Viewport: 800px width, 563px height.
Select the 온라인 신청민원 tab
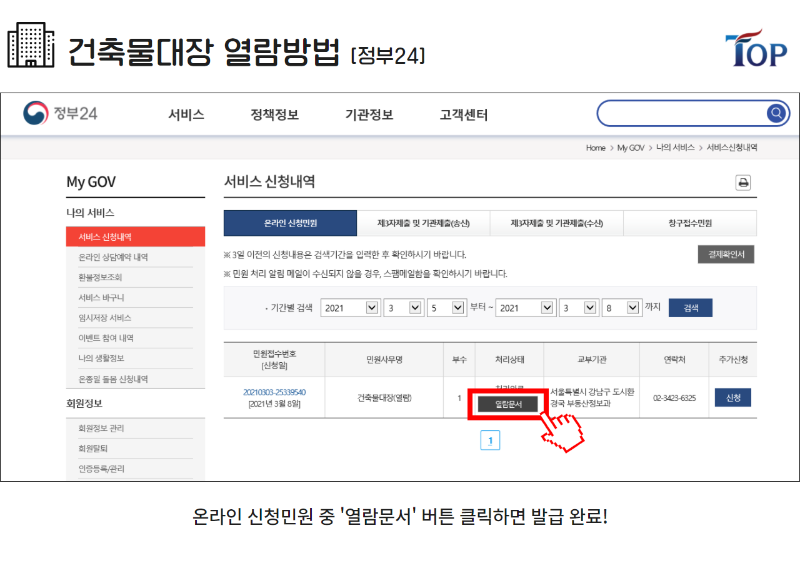click(290, 223)
